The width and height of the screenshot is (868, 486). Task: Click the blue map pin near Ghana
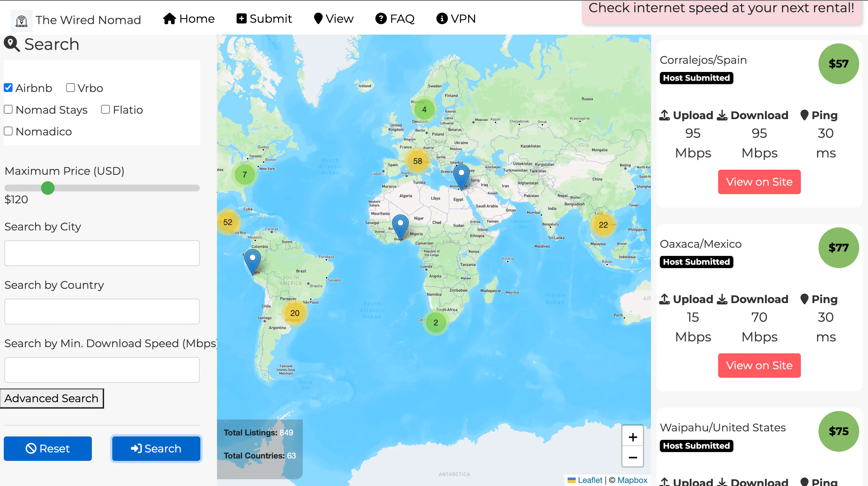coord(400,227)
